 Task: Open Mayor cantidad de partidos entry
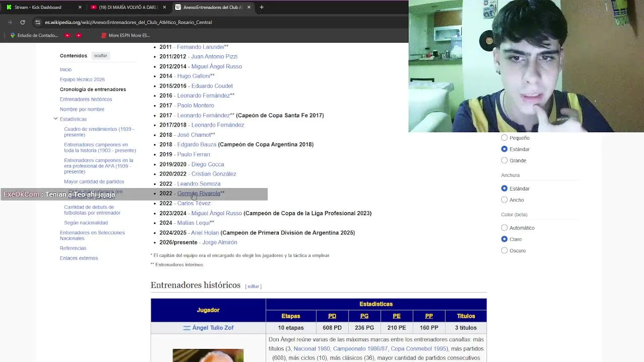(94, 182)
